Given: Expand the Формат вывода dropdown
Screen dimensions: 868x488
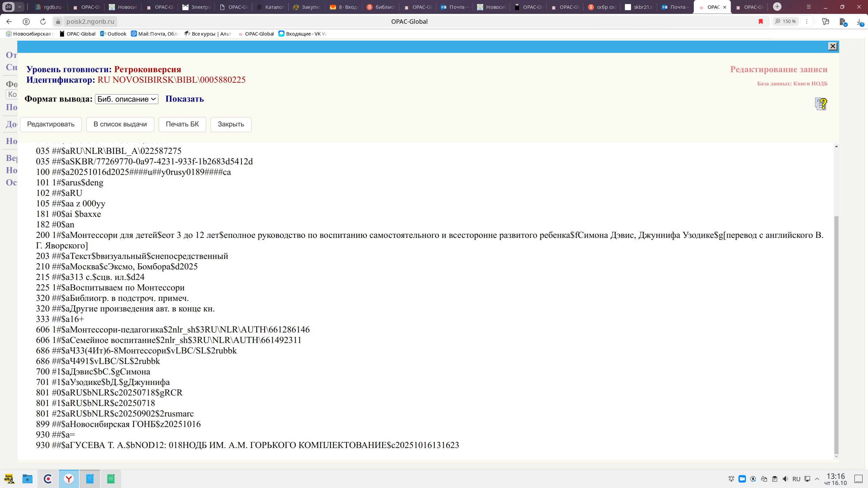Looking at the screenshot, I should point(126,99).
